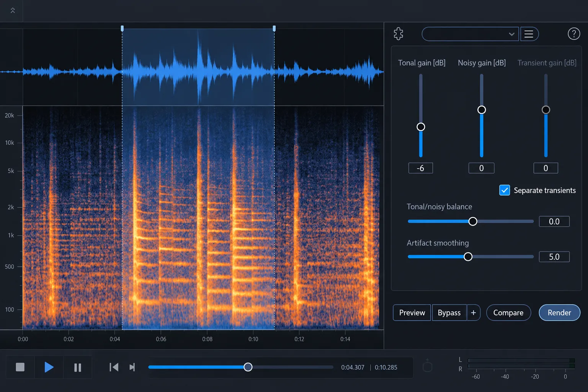Click the total duration readout 0:10.285

point(386,367)
